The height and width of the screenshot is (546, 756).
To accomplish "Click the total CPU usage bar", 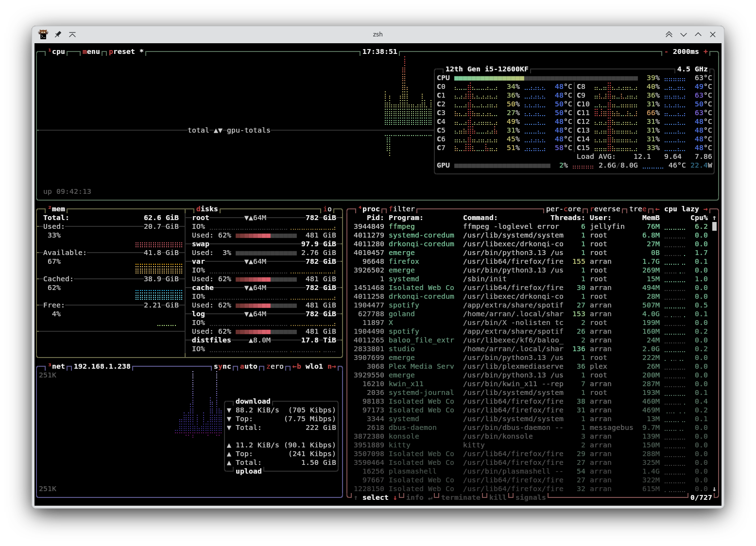I will click(x=546, y=78).
